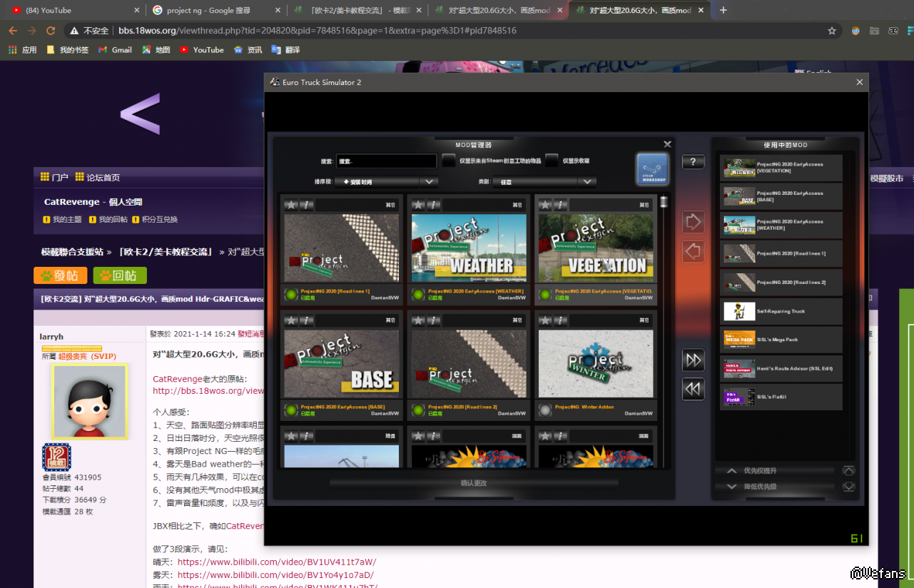
Task: Click the mod search input field
Action: tap(386, 161)
